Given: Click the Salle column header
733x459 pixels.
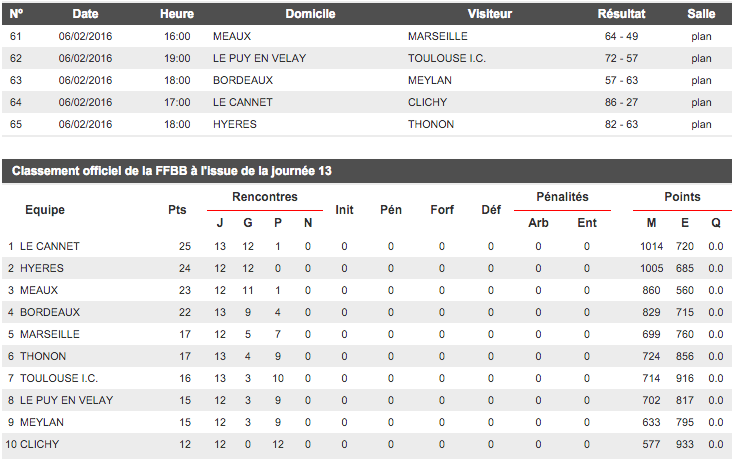Looking at the screenshot, I should (701, 14).
